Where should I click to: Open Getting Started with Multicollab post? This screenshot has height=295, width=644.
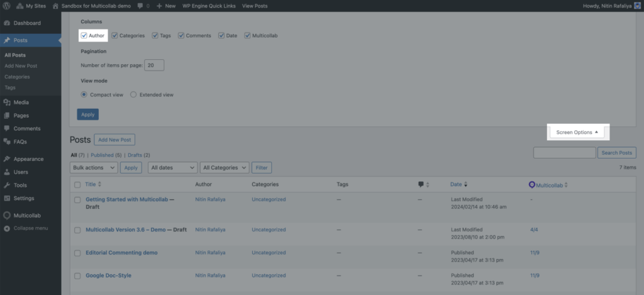tap(127, 199)
